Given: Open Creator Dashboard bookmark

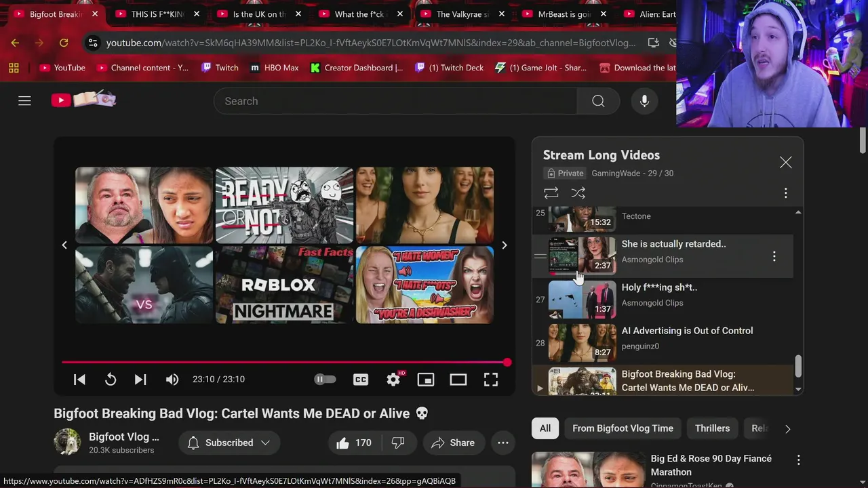Looking at the screenshot, I should (357, 68).
